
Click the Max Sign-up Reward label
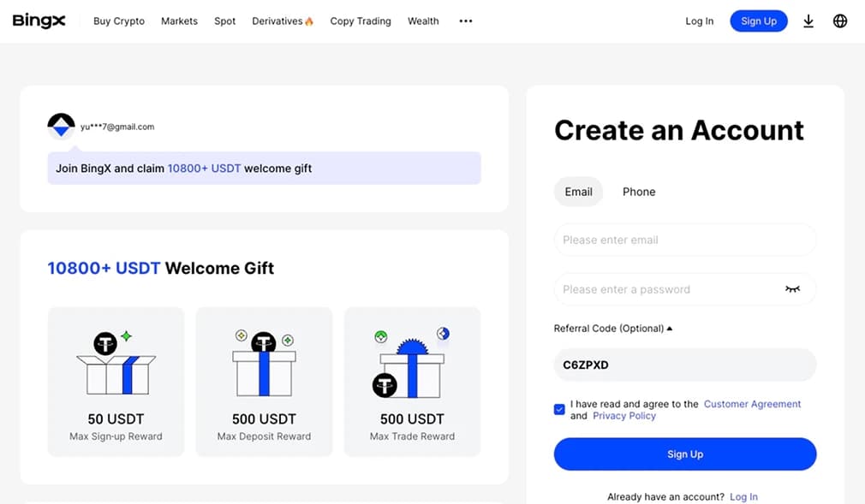(x=116, y=436)
